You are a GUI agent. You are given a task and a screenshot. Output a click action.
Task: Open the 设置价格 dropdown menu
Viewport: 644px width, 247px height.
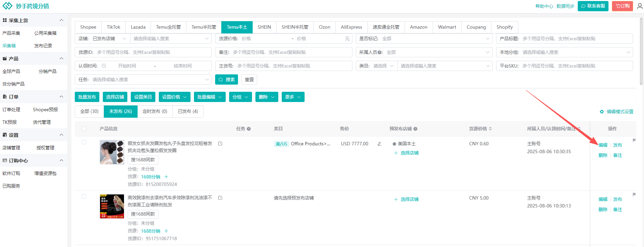174,97
